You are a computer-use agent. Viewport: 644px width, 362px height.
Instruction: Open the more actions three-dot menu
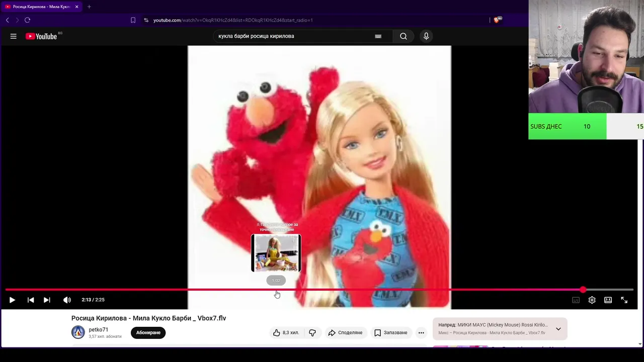421,332
